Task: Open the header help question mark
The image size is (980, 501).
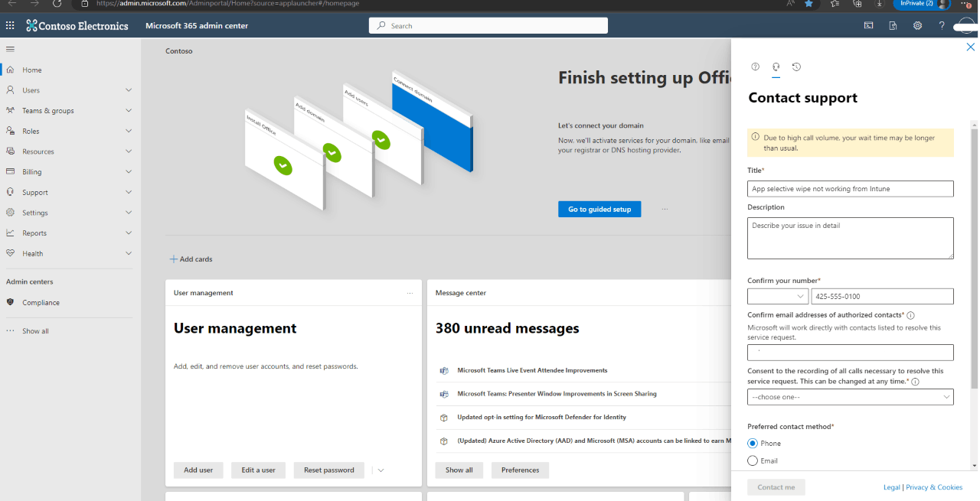Action: (942, 25)
